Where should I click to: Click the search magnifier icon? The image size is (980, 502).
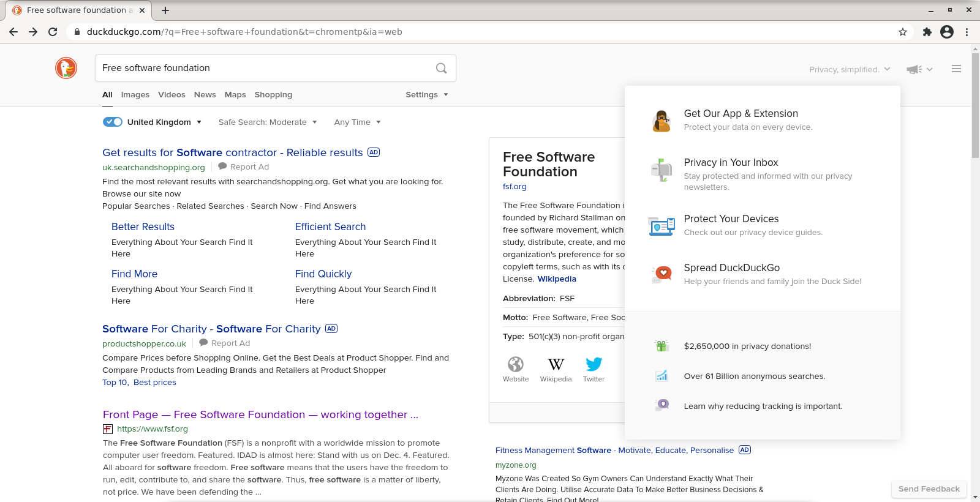coord(441,68)
